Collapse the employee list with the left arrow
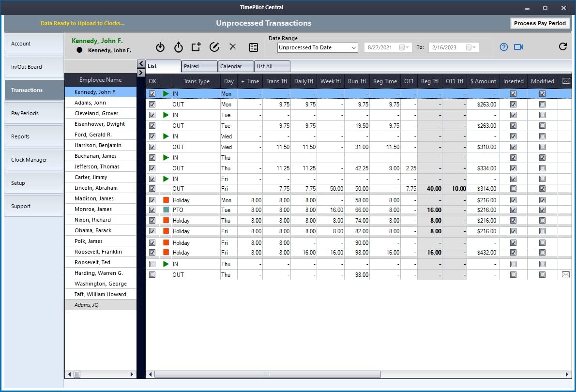Image resolution: width=576 pixels, height=392 pixels. (x=141, y=63)
